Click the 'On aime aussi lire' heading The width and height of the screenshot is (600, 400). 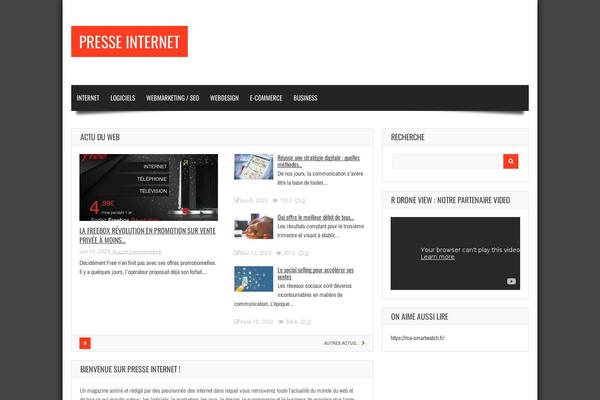(419, 317)
